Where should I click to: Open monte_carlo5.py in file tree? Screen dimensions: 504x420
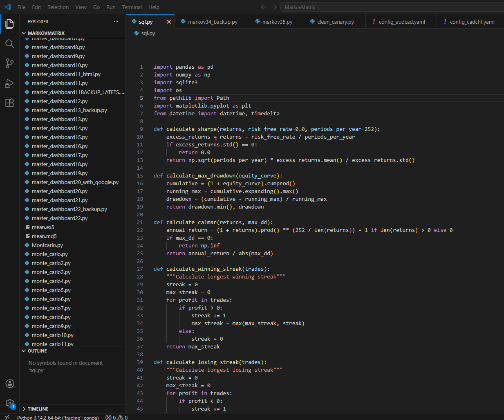pos(51,290)
